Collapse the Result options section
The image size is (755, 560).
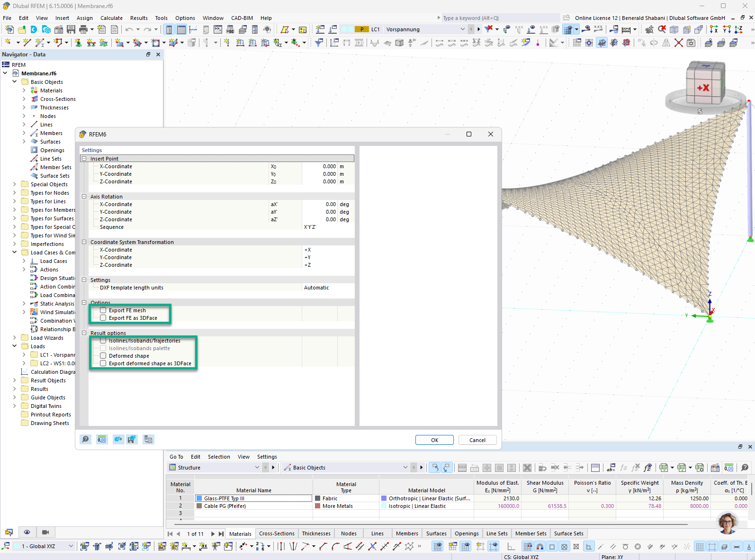[84, 333]
